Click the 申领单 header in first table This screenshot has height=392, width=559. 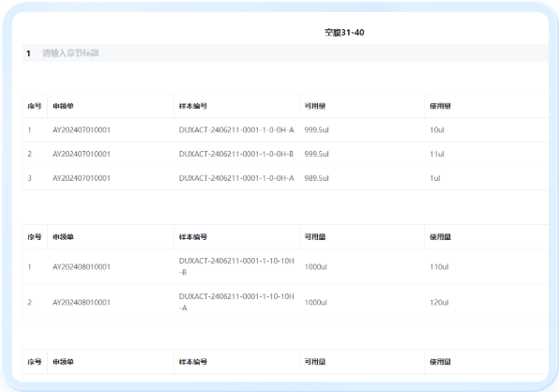click(63, 106)
